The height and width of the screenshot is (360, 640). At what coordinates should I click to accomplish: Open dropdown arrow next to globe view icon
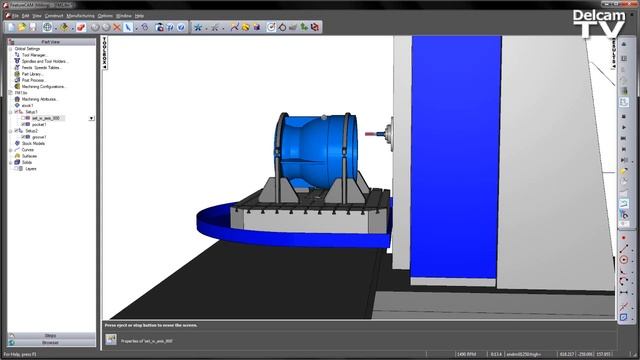[56, 28]
